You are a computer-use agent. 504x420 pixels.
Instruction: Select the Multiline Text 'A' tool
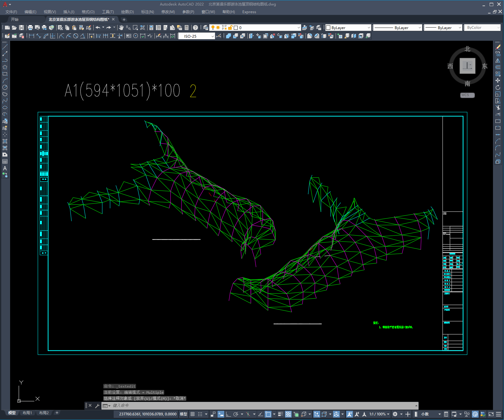[x=5, y=168]
